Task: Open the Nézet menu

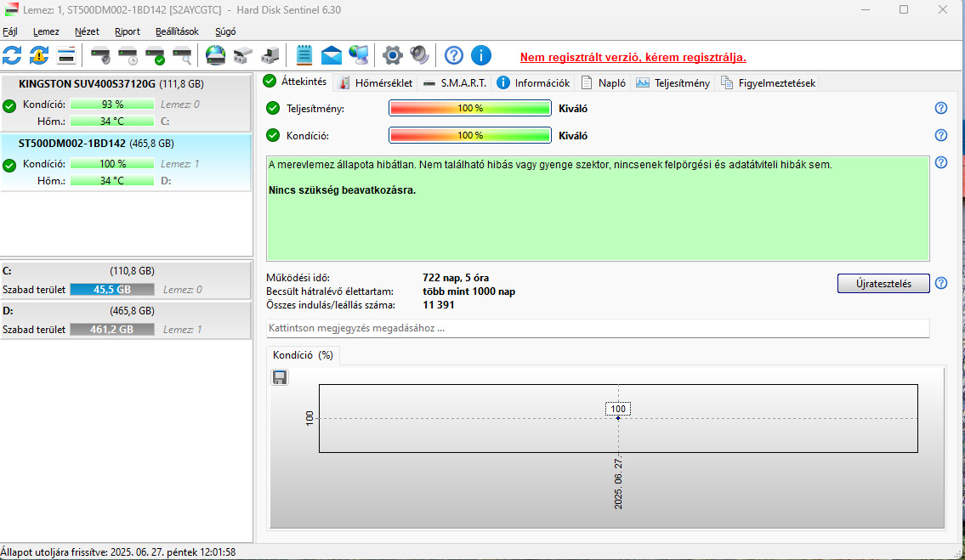Action: pos(87,31)
